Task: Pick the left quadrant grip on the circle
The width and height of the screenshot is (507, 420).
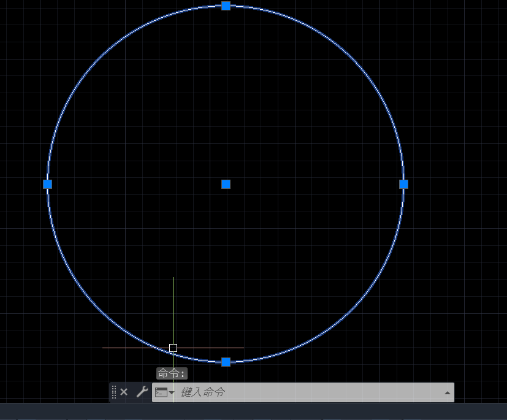Action: coord(48,184)
